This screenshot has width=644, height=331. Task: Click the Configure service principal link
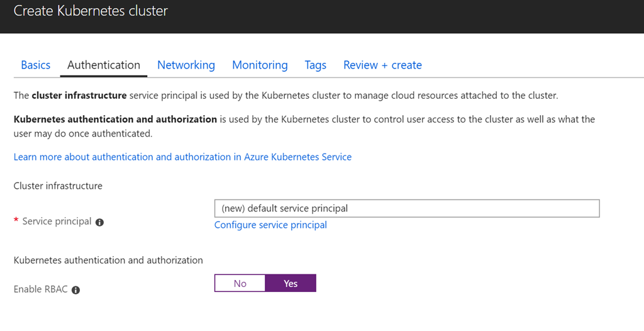(270, 225)
